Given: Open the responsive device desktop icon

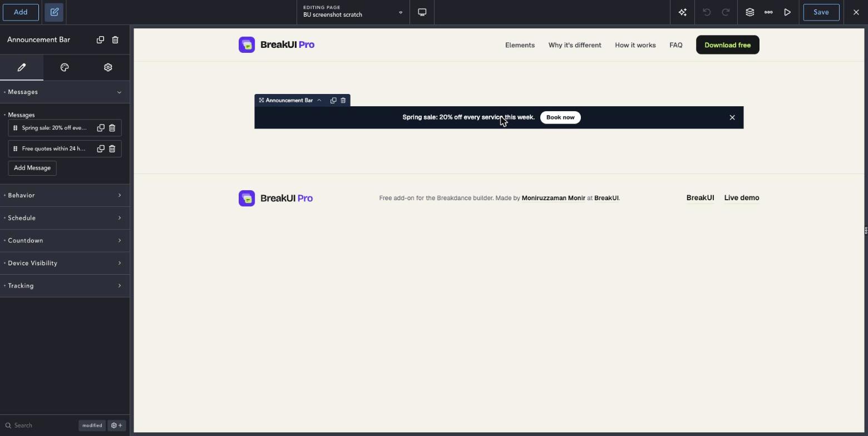Looking at the screenshot, I should click(422, 12).
